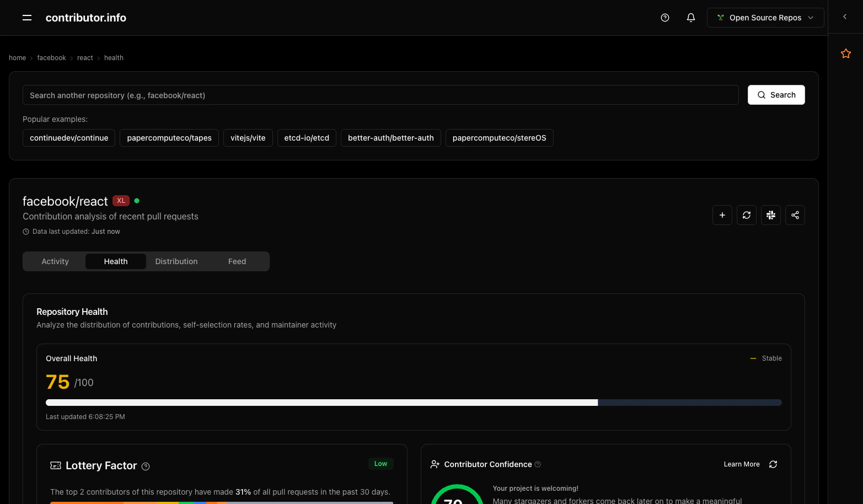Open sharing options with the share icon

[x=795, y=215]
